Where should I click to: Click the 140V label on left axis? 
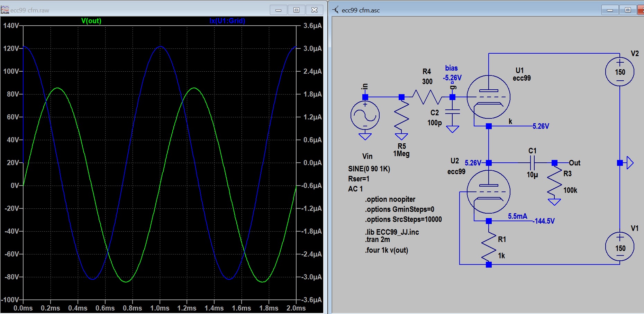coord(11,26)
